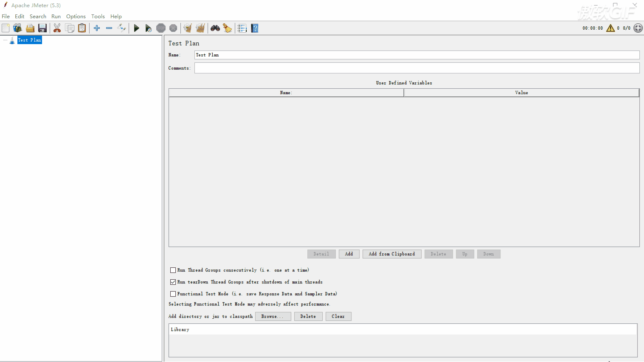This screenshot has height=362, width=644.
Task: Click Browse button for classpath
Action: coord(273,316)
